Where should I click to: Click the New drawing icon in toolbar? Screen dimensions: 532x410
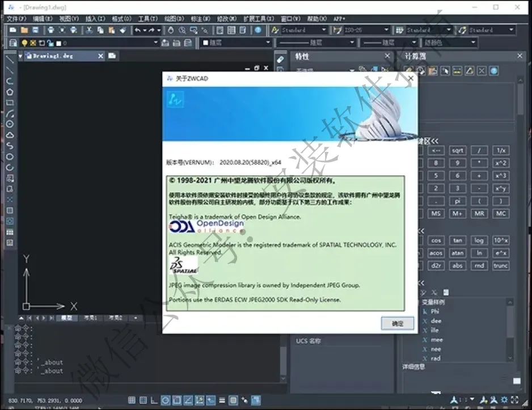(x=13, y=30)
